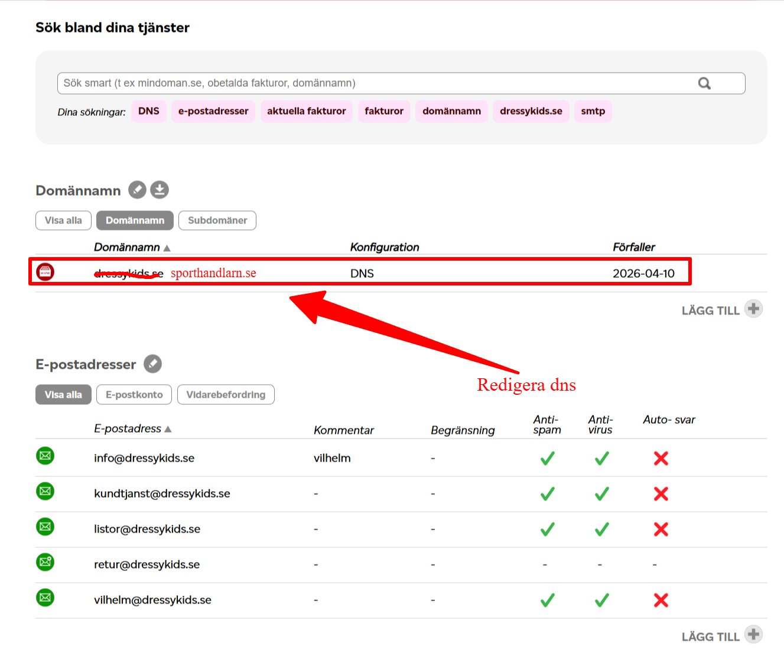Toggle anti-spam checkmark for kundtjanst@dressykids.se
Image resolution: width=784 pixels, height=672 pixels.
click(x=547, y=494)
